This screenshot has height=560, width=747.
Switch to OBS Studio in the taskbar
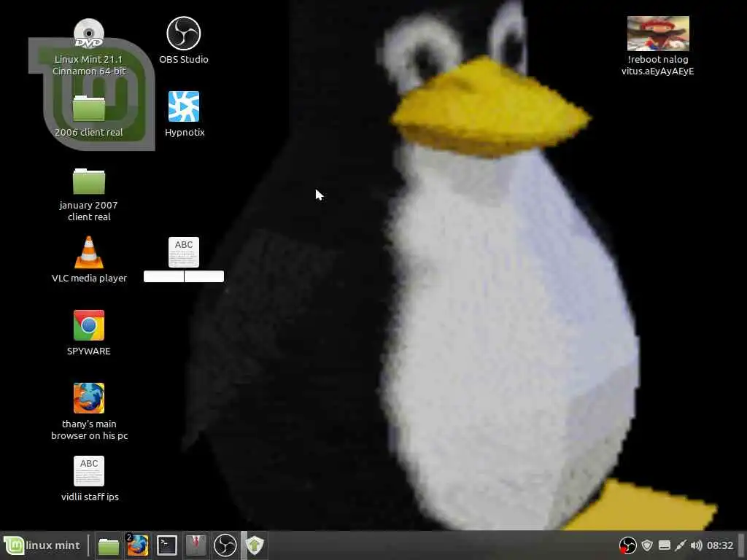225,545
